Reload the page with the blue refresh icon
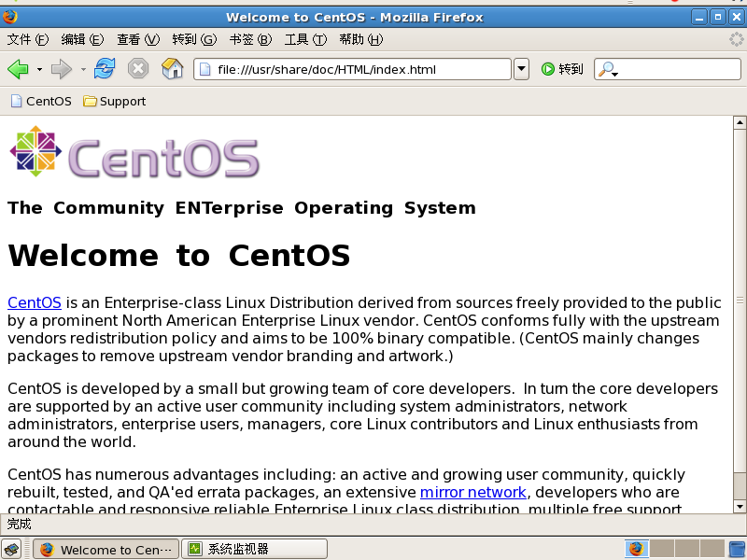The width and height of the screenshot is (747, 560). coord(105,69)
